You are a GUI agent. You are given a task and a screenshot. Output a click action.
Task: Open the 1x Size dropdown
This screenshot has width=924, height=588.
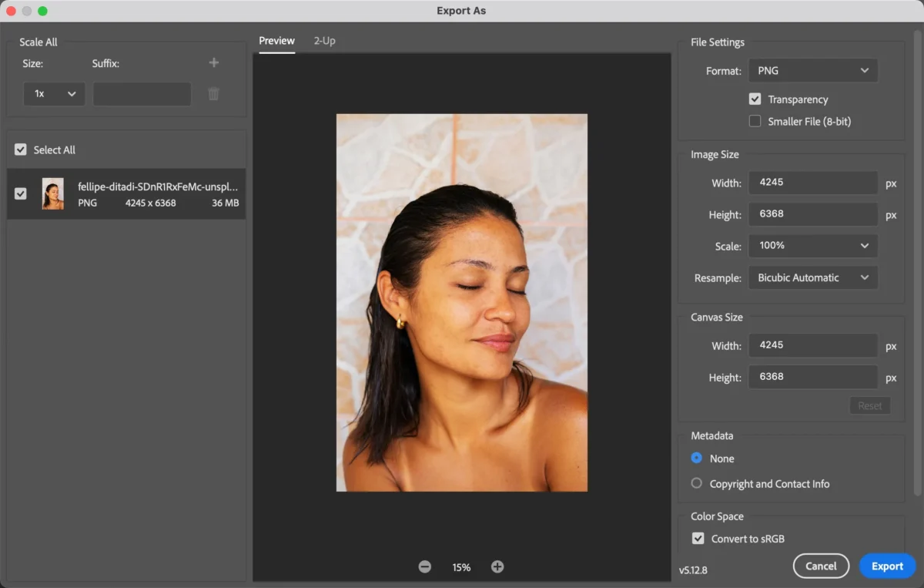coord(54,94)
